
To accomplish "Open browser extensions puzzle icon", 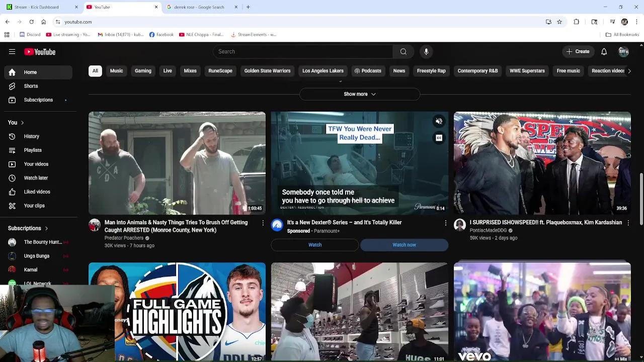I will [577, 22].
